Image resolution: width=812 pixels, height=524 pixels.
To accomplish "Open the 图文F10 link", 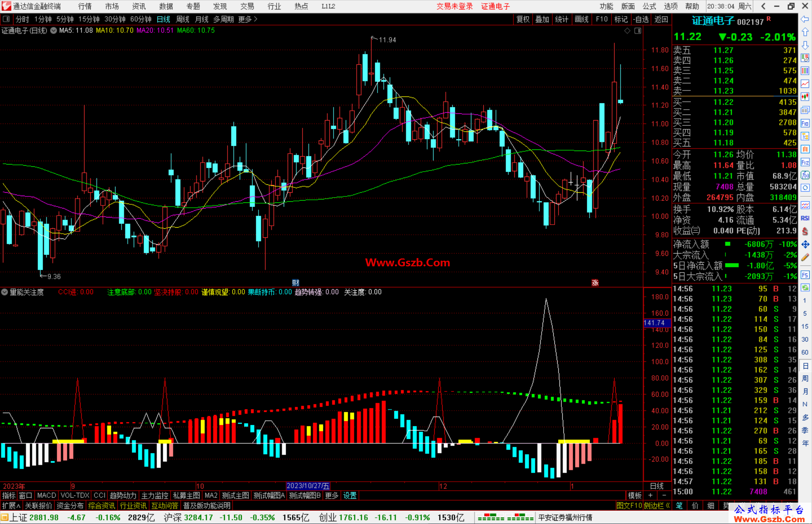I will coord(629,506).
